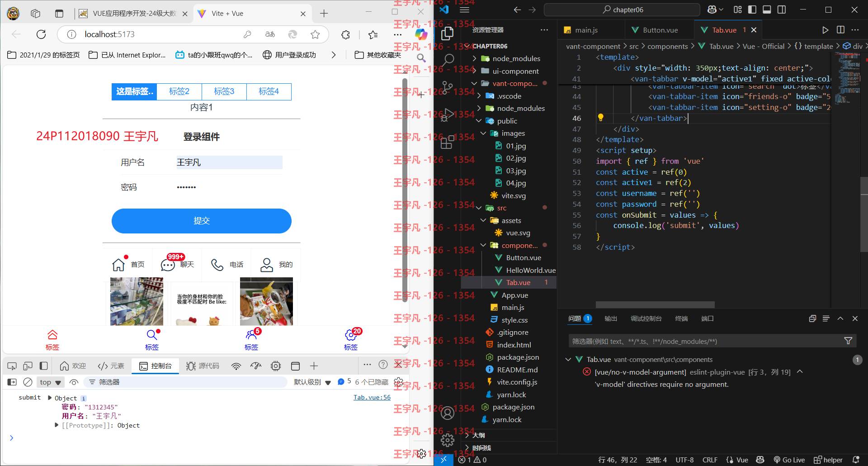This screenshot has height=466, width=868.
Task: Toggle console sidebar in DevTools
Action: click(x=12, y=382)
